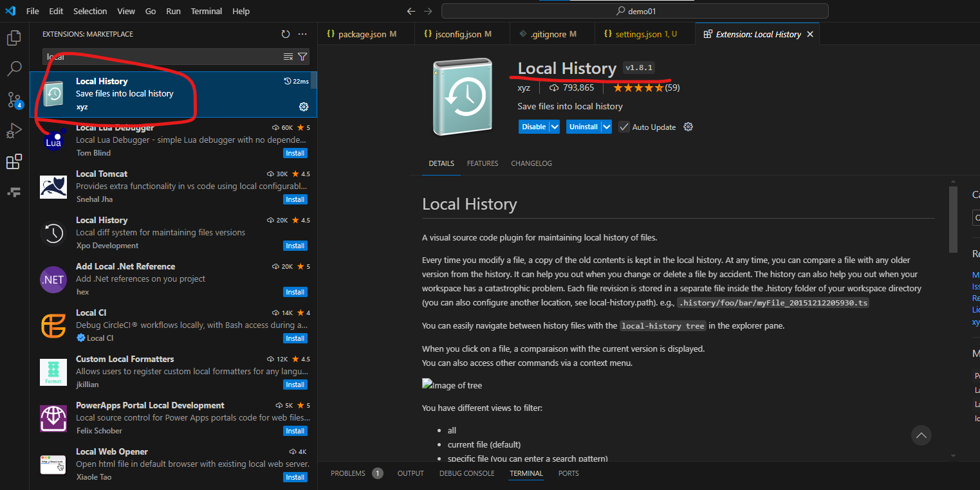
Task: Open the Run and Debug view
Action: [x=14, y=131]
